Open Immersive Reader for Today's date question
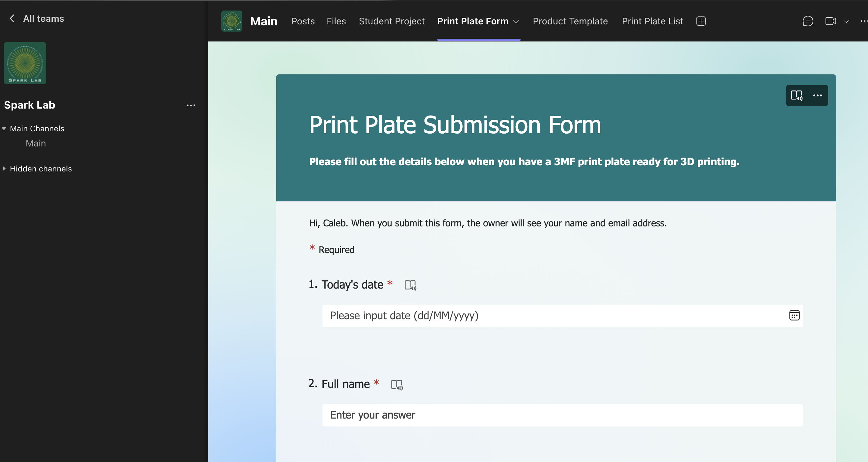 [410, 285]
